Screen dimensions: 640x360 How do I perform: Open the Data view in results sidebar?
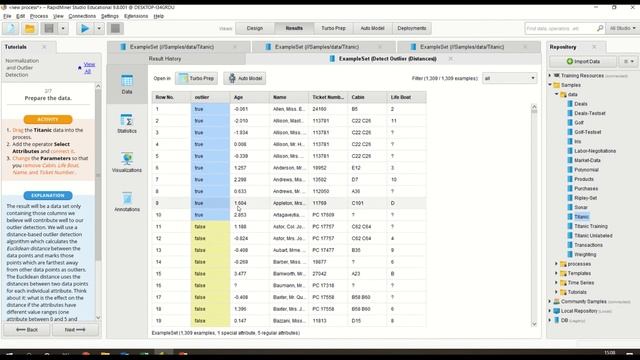[x=127, y=84]
